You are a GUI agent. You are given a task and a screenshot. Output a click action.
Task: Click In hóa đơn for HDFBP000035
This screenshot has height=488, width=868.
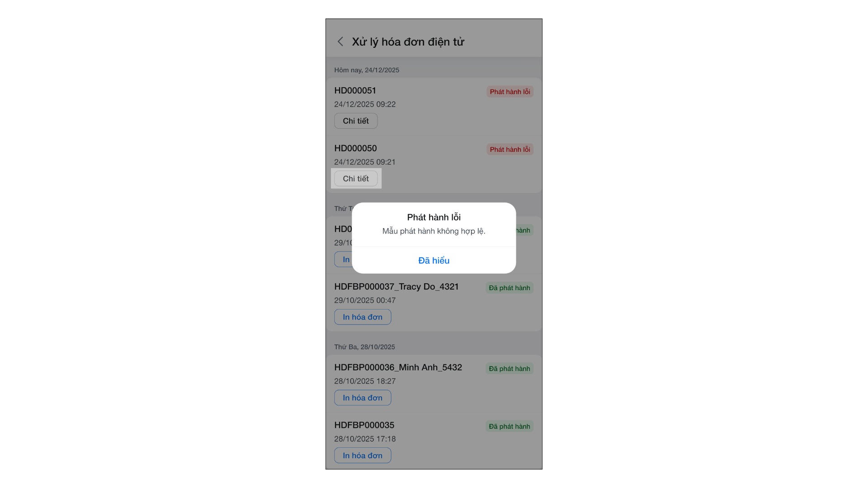pos(363,455)
